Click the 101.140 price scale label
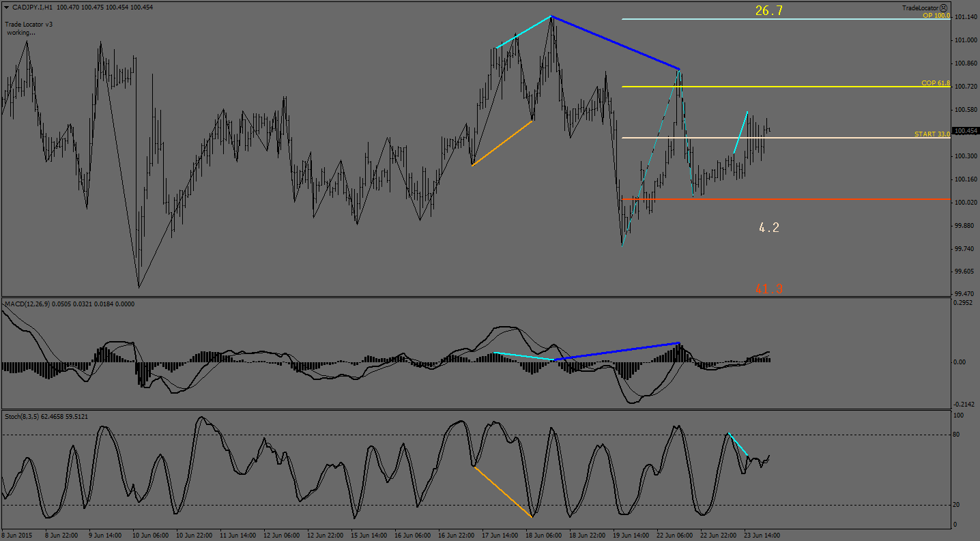Screen dimensions: 980x541 coord(965,17)
